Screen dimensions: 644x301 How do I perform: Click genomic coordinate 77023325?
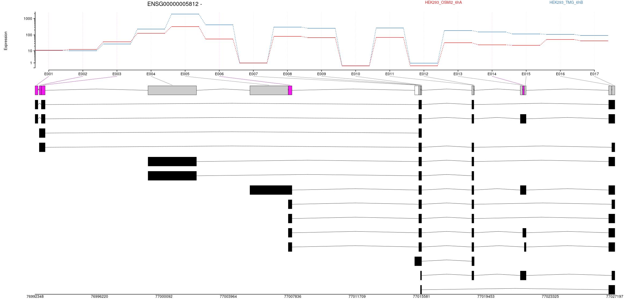pyautogui.click(x=550, y=296)
